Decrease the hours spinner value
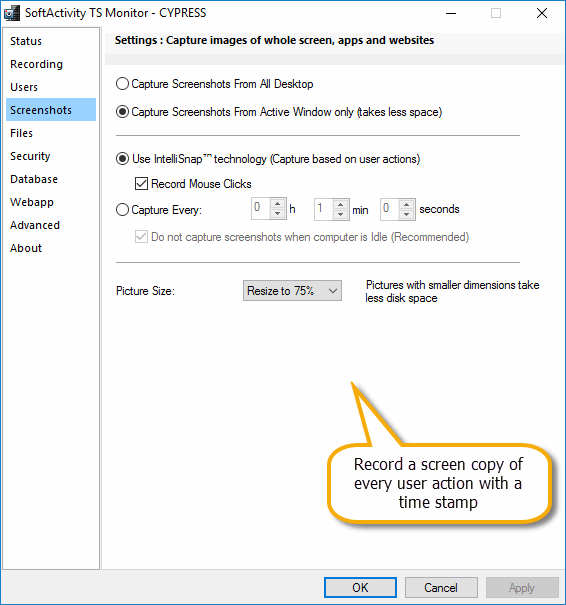This screenshot has height=605, width=566. [x=277, y=214]
